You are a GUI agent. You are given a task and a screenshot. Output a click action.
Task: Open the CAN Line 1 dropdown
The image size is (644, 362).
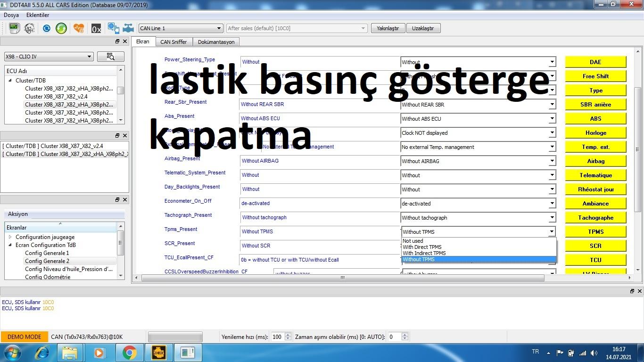180,28
